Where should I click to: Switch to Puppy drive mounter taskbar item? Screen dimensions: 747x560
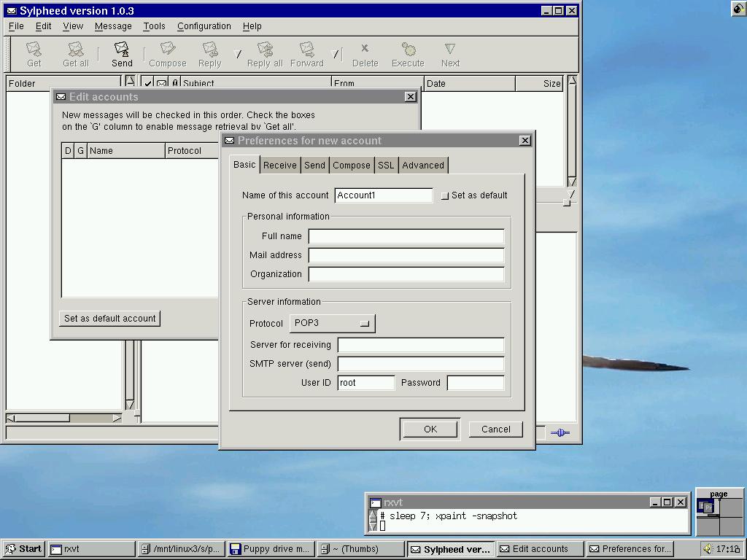point(271,549)
